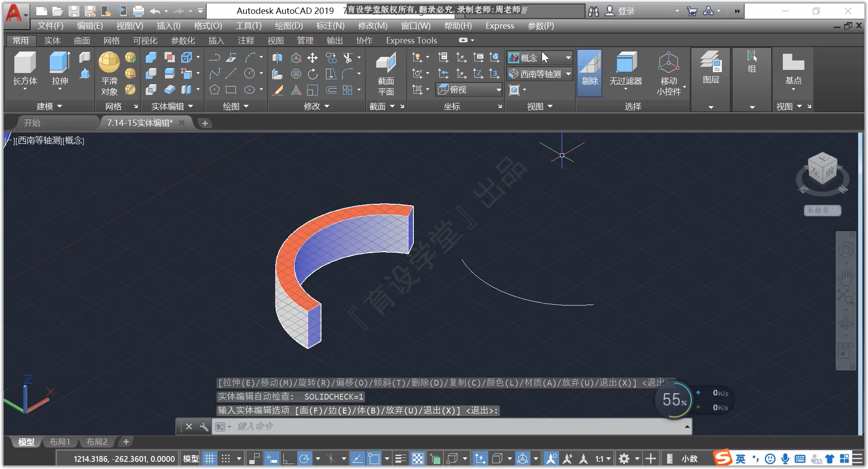Click the Move tool icon
The width and height of the screenshot is (868, 469).
pos(312,57)
